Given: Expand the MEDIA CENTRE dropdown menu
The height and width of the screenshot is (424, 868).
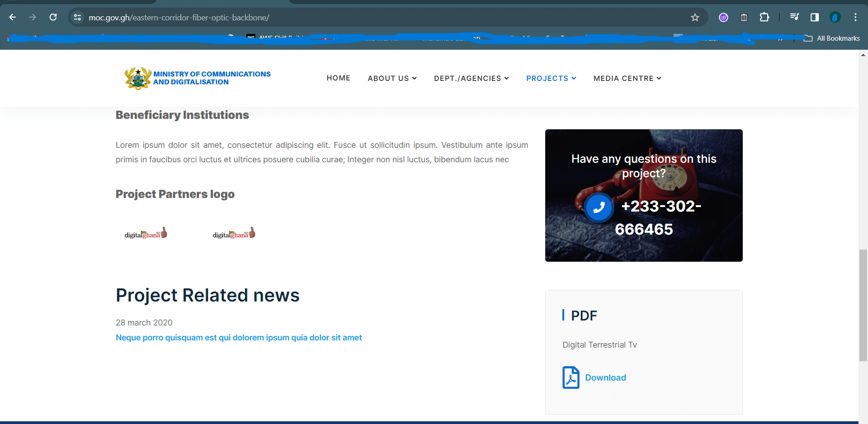Looking at the screenshot, I should coord(627,78).
